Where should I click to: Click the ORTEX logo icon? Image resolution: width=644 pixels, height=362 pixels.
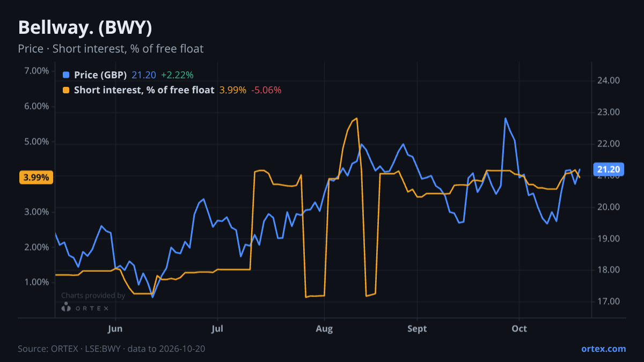coord(66,307)
